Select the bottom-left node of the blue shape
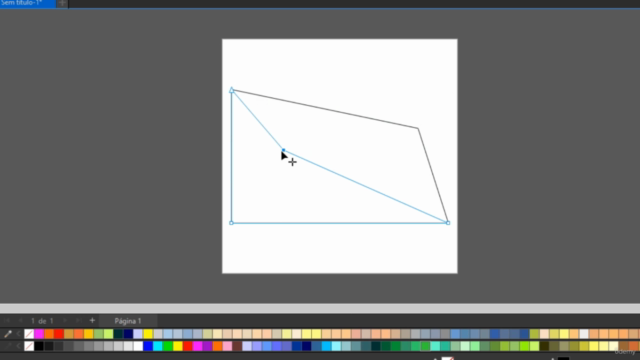This screenshot has width=640, height=360. click(x=231, y=223)
